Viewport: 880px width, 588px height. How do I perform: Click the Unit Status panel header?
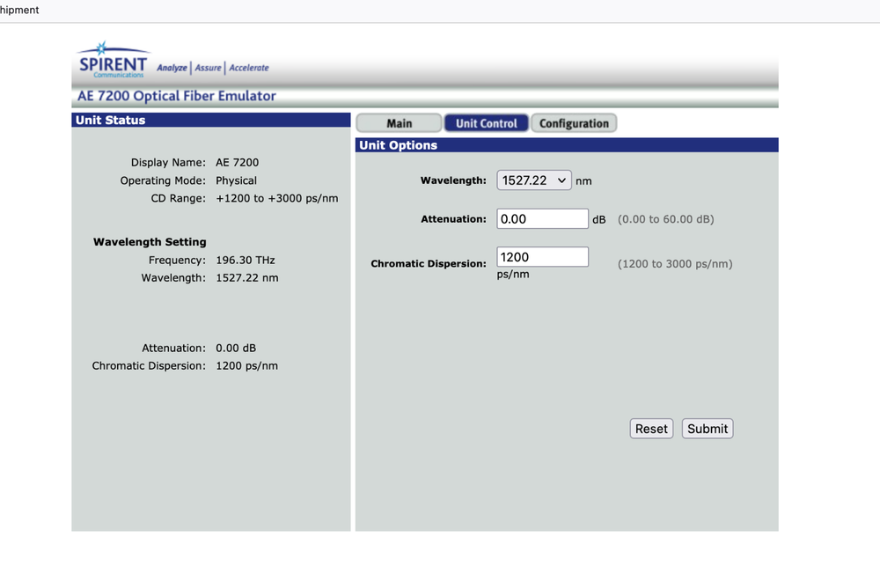point(211,120)
